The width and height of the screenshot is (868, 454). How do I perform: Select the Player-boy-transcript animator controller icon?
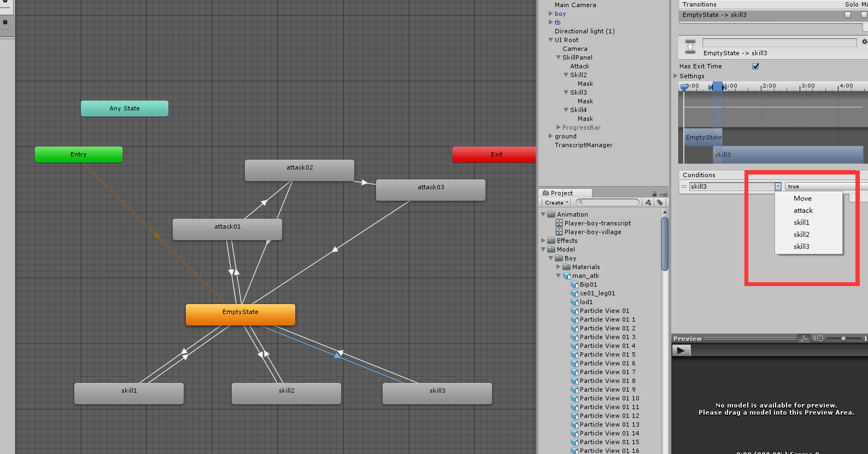tap(559, 223)
